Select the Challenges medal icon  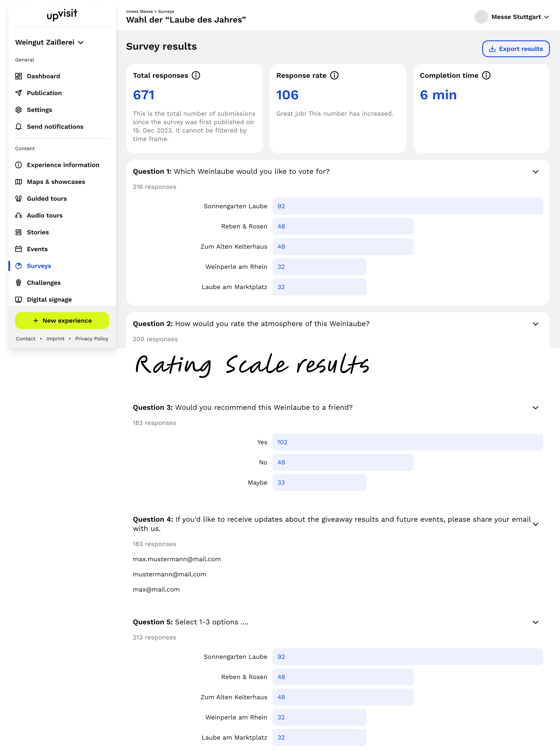tap(19, 283)
